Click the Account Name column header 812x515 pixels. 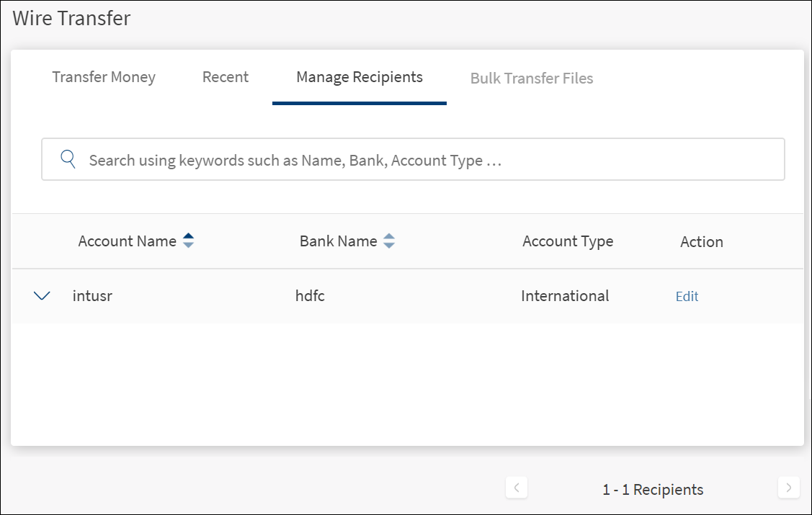[x=128, y=241]
